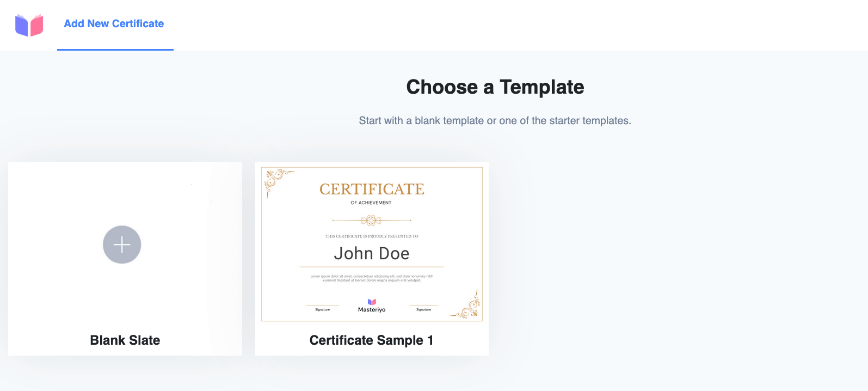868x391 pixels.
Task: Click the Choose a Template heading
Action: point(495,87)
